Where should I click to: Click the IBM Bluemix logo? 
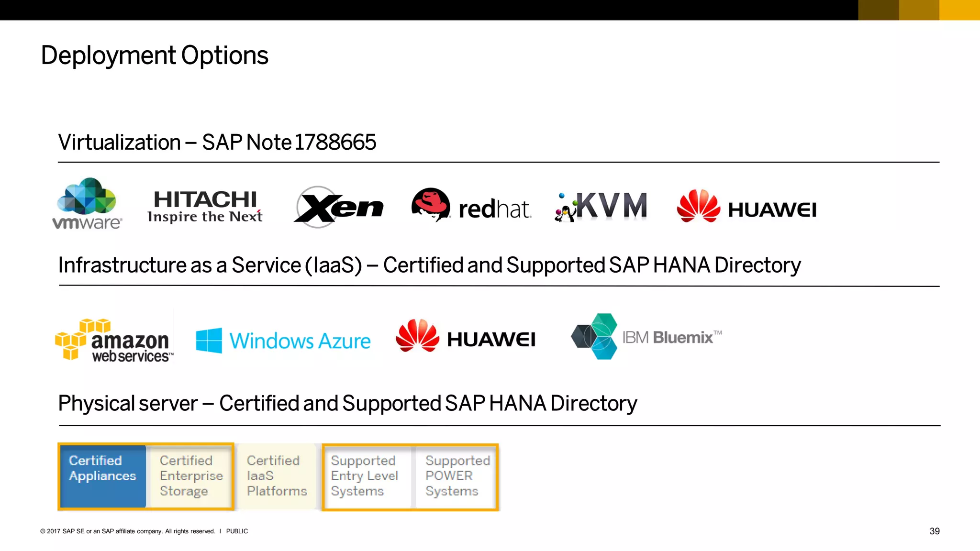click(x=646, y=336)
